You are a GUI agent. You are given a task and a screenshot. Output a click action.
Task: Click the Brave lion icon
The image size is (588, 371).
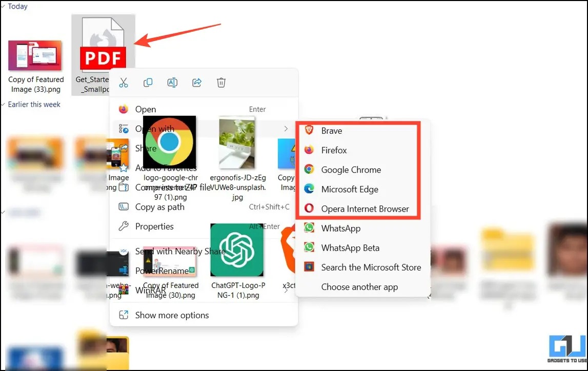pos(309,130)
